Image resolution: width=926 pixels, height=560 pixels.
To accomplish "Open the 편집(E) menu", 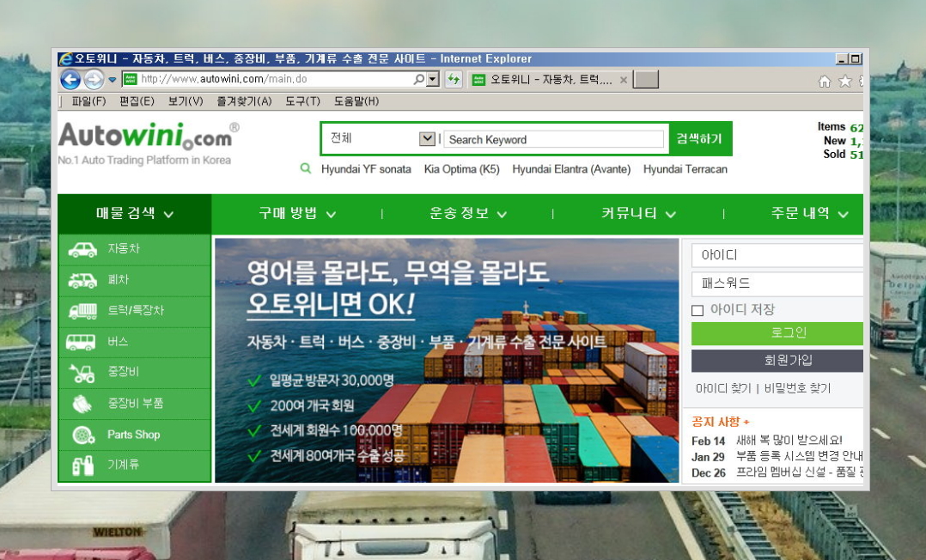I will [137, 101].
